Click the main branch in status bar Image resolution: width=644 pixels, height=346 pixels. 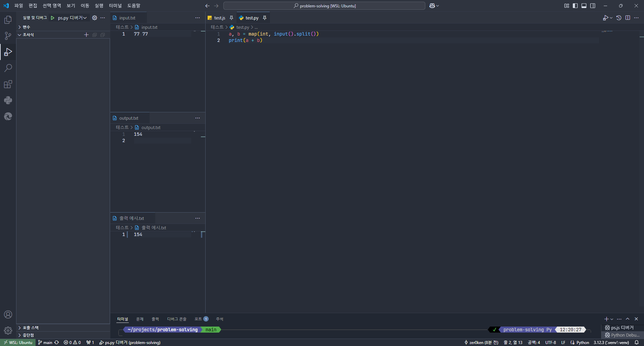[x=45, y=342]
